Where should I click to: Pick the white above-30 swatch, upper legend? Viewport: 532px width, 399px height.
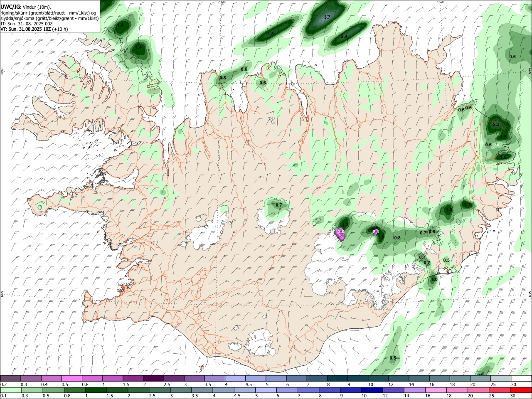click(x=522, y=379)
